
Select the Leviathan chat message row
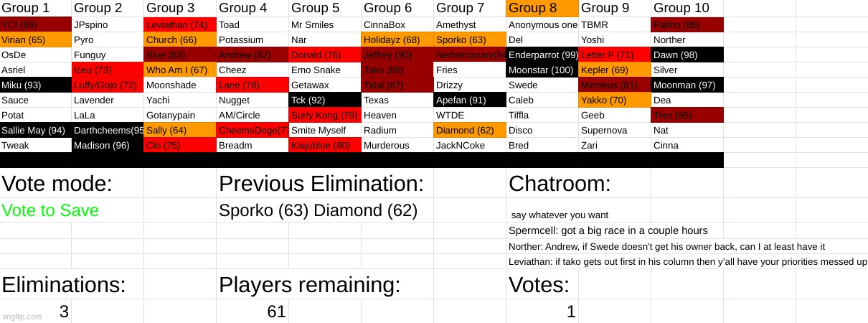coord(687,261)
